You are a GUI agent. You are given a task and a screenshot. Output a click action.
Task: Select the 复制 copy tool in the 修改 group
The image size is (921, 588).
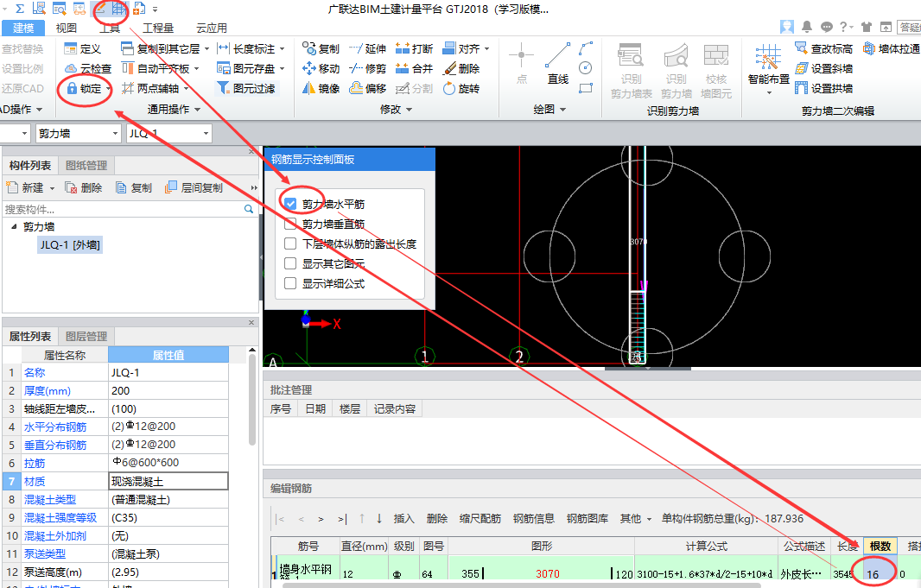321,48
